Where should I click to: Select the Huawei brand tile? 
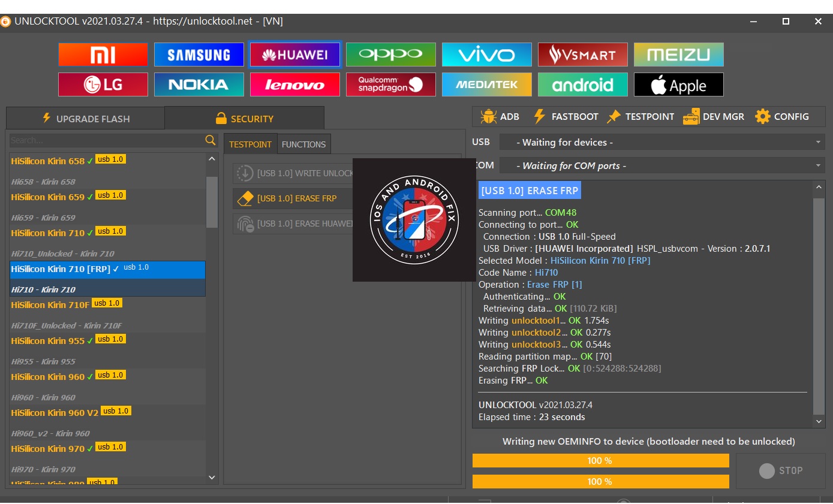295,55
